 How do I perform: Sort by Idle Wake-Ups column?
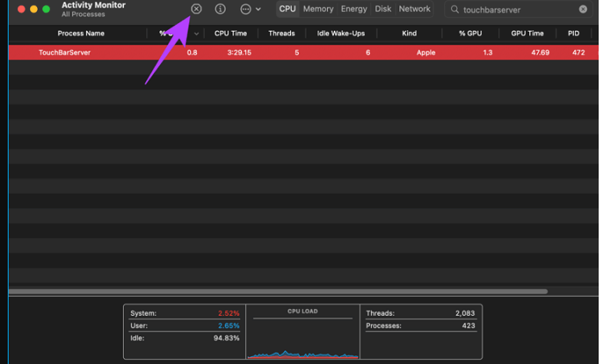341,34
